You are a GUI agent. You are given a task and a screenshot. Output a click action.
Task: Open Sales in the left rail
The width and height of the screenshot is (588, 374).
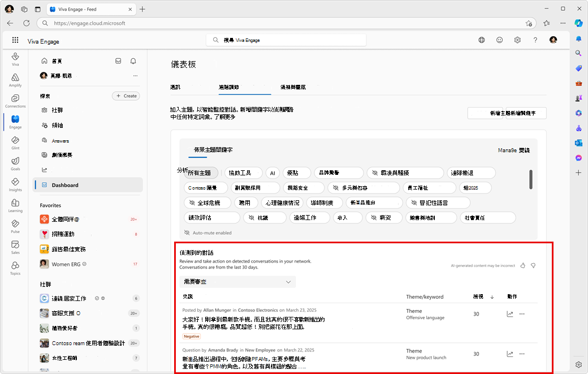coord(15,248)
